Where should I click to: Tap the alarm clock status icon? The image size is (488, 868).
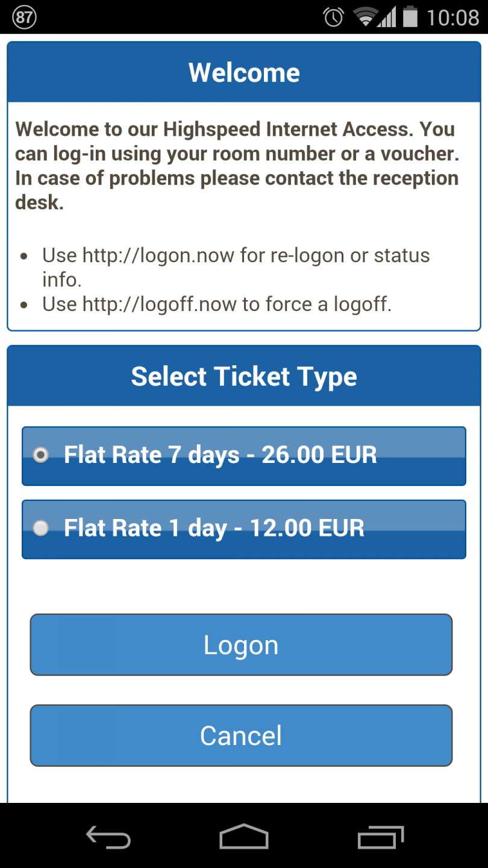pos(333,17)
